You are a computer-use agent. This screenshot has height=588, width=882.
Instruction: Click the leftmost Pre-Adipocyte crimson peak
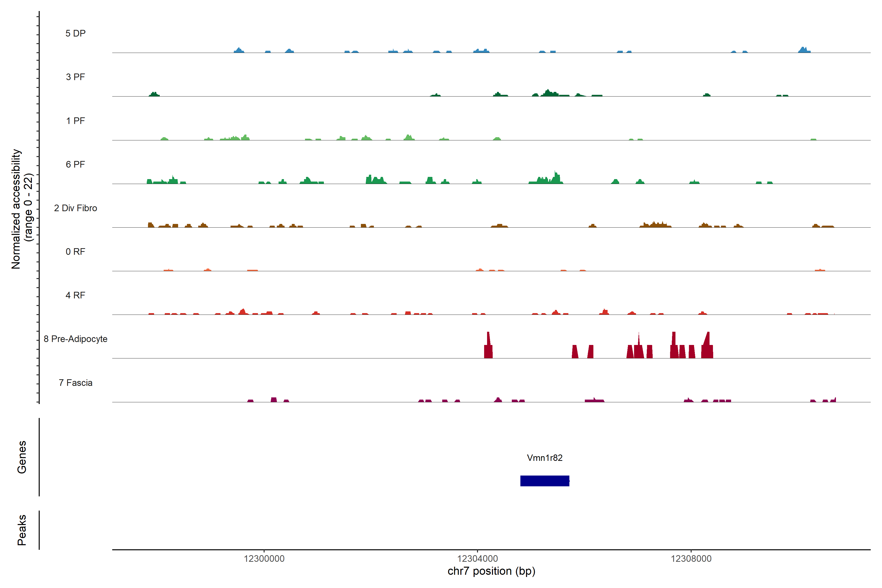tap(488, 351)
